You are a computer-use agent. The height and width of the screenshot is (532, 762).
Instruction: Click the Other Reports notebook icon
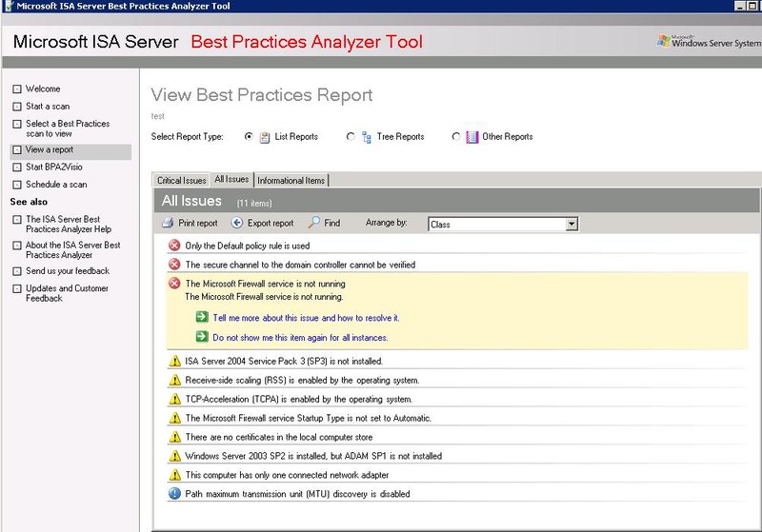pos(471,137)
